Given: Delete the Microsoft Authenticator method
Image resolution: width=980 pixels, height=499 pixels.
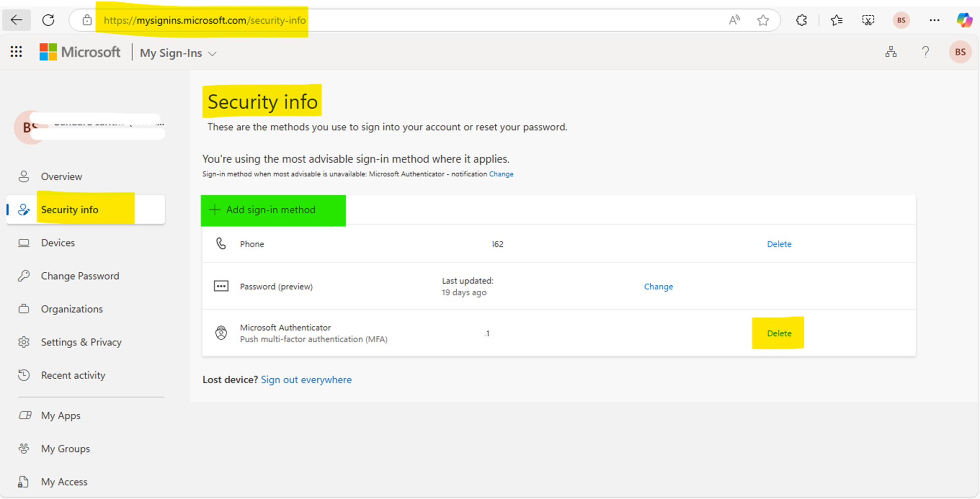Looking at the screenshot, I should [778, 333].
